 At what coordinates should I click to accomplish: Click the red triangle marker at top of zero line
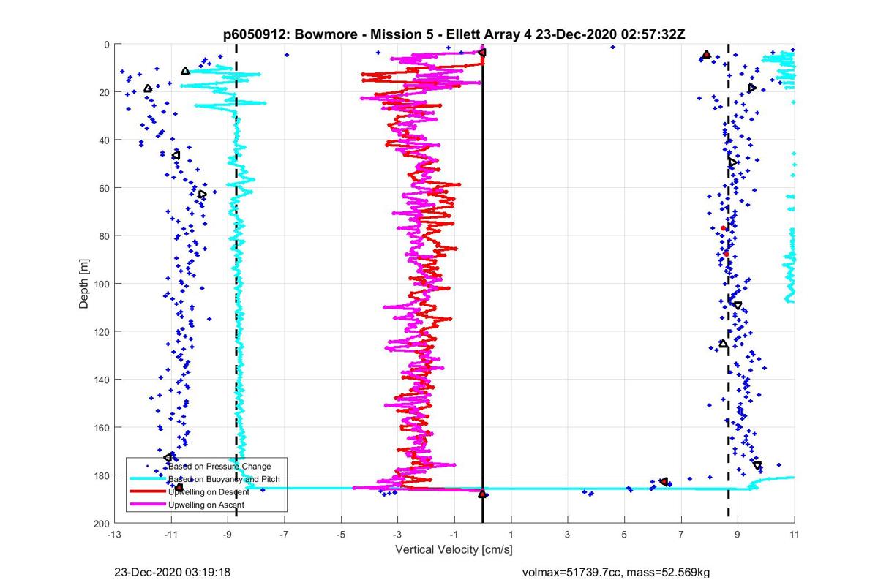[x=482, y=52]
